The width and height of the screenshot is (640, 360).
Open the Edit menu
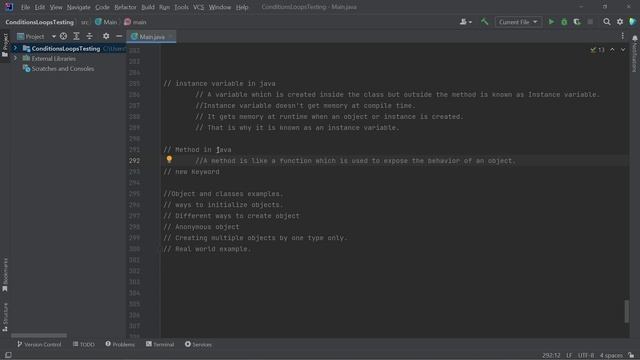[x=40, y=7]
